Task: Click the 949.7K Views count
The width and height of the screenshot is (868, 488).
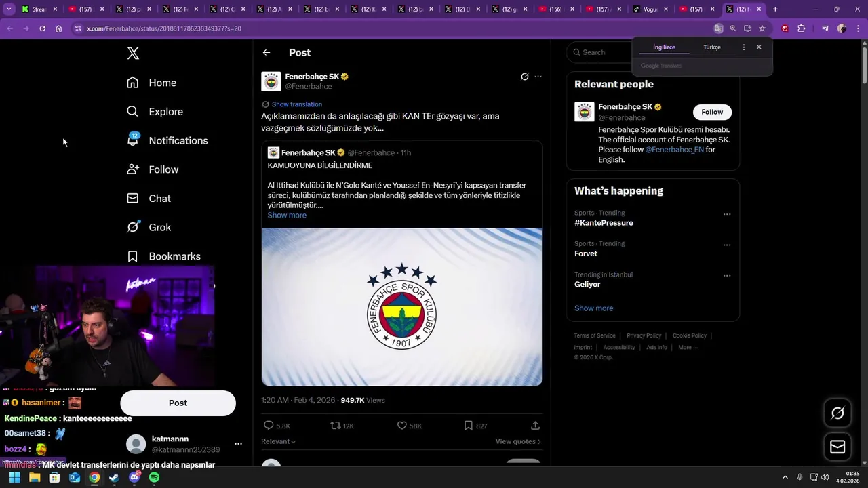Action: coord(363,401)
